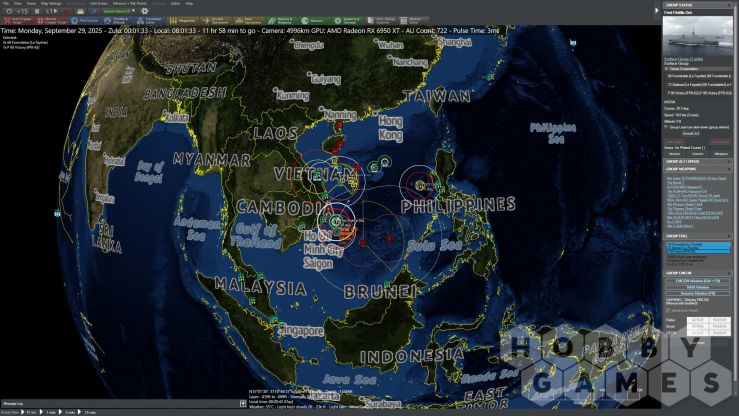This screenshot has width=739, height=416.
Task: Select the P 88 Victory unit row
Action: pyautogui.click(x=699, y=93)
